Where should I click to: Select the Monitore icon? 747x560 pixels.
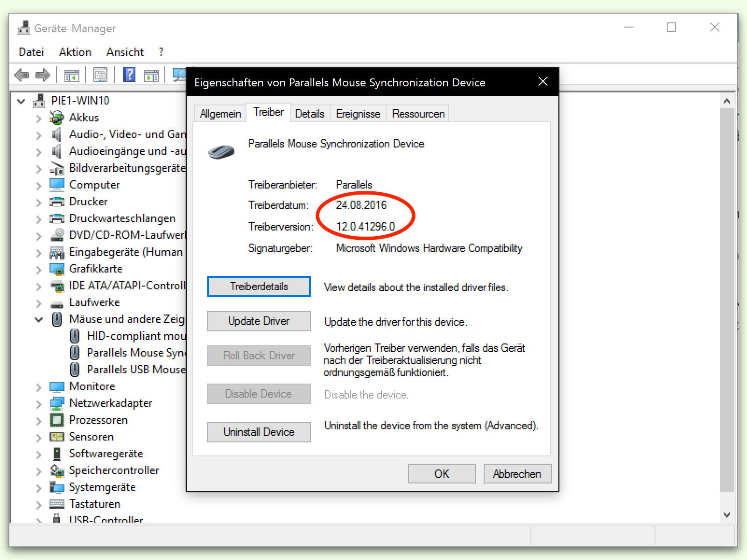(57, 386)
